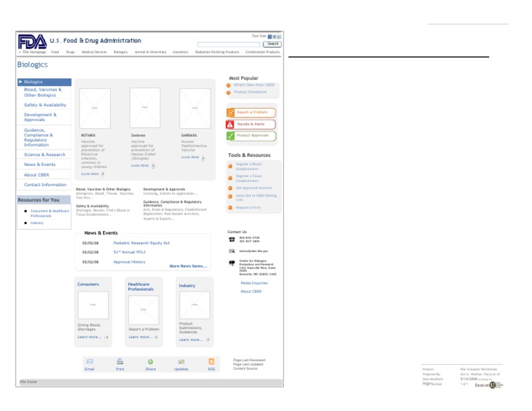Image resolution: width=532 pixels, height=411 pixels.
Task: Open the Media Inquiries link
Action: point(254,283)
